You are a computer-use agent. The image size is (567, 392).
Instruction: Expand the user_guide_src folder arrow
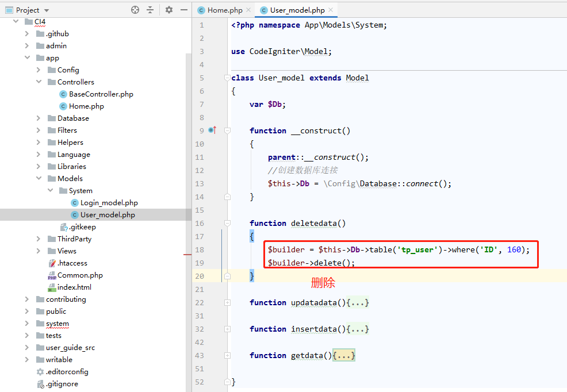pyautogui.click(x=27, y=348)
